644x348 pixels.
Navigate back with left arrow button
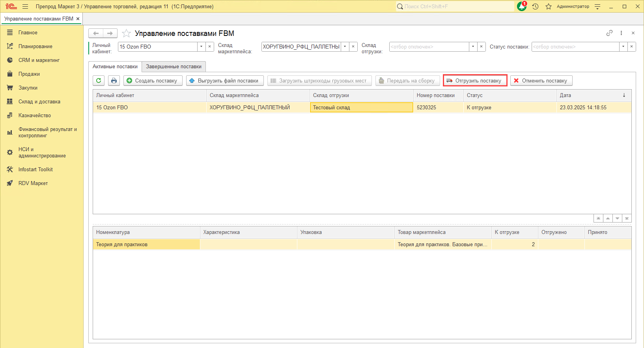tap(96, 34)
